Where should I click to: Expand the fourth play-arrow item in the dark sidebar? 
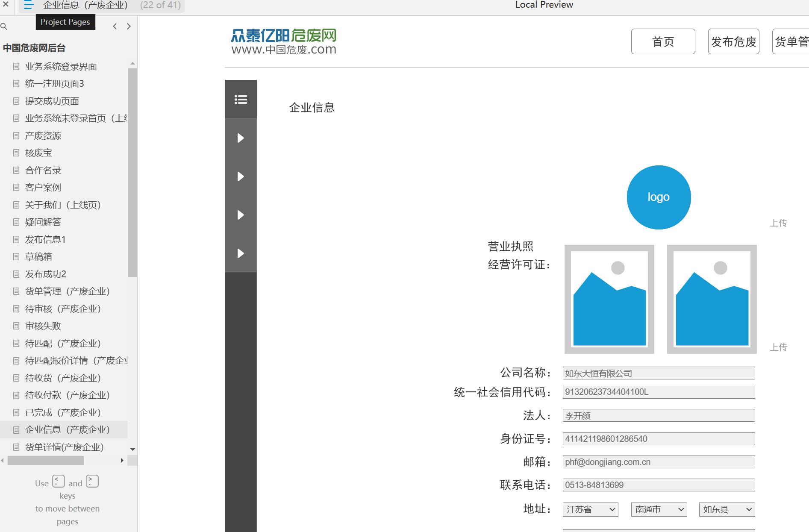[241, 253]
